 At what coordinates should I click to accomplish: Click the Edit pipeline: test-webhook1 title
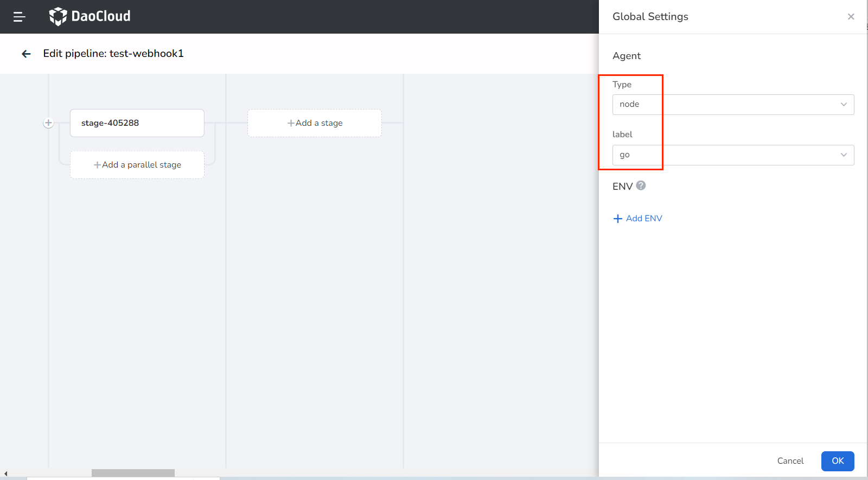113,54
